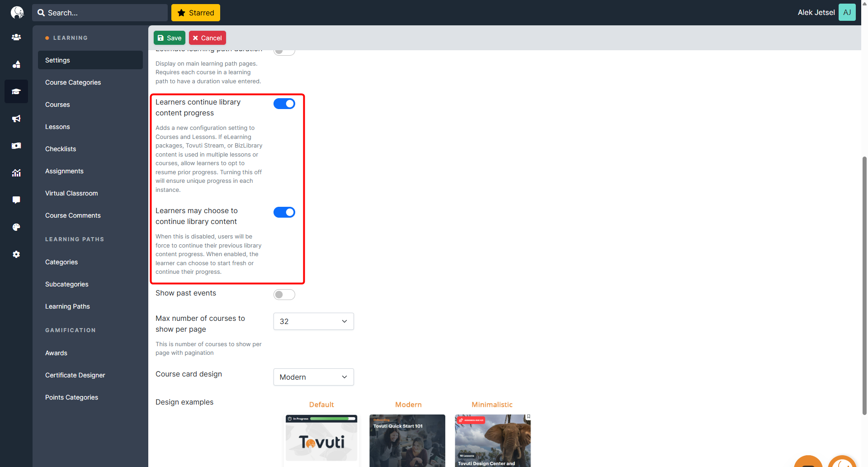868x467 pixels.
Task: Toggle Learners may choose to continue library content
Action: pos(284,212)
